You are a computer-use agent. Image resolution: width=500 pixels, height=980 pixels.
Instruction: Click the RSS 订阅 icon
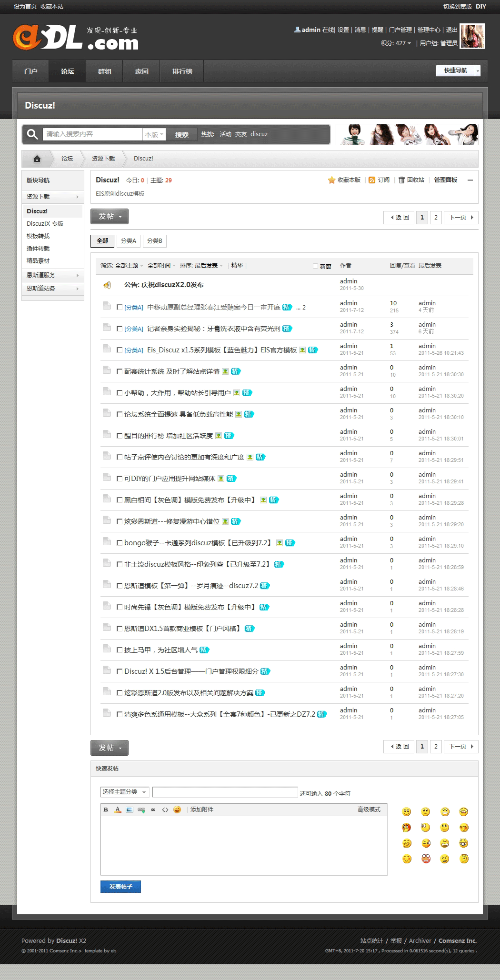[372, 180]
